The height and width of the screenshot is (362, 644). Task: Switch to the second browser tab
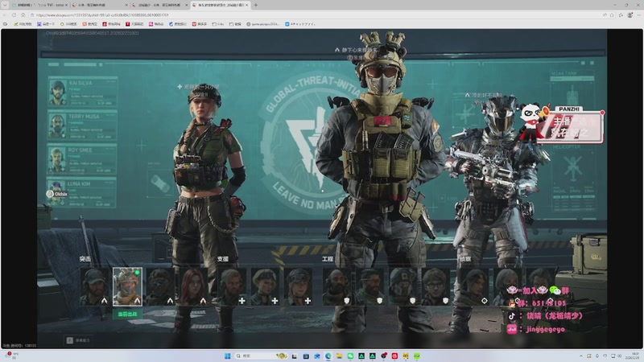click(x=98, y=5)
